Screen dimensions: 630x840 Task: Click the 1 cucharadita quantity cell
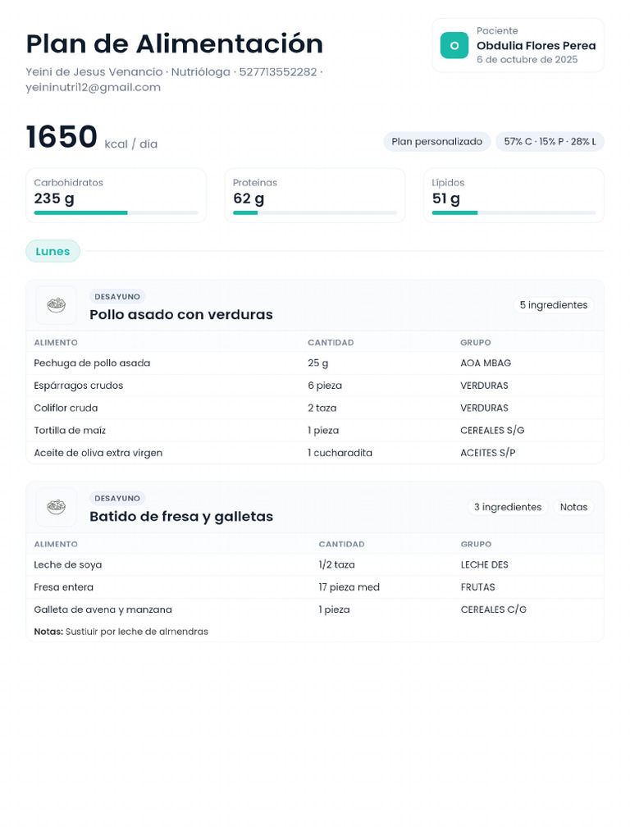point(340,453)
